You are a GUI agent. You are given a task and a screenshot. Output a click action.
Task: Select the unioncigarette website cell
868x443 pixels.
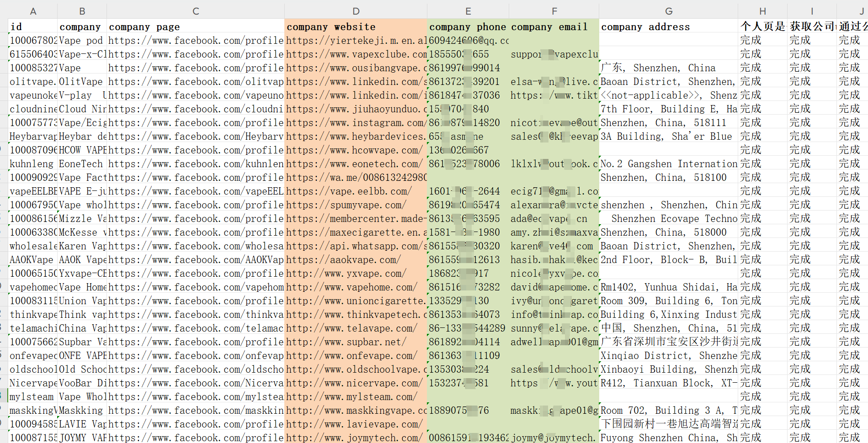[x=356, y=301]
